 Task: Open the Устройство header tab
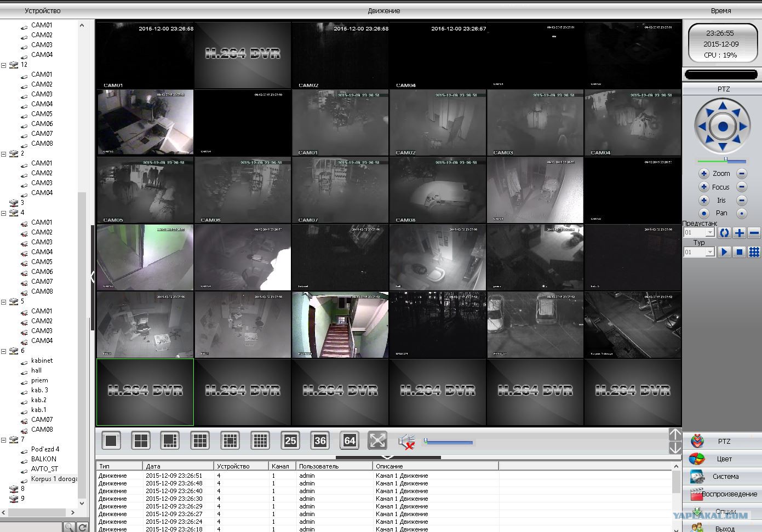tap(43, 10)
